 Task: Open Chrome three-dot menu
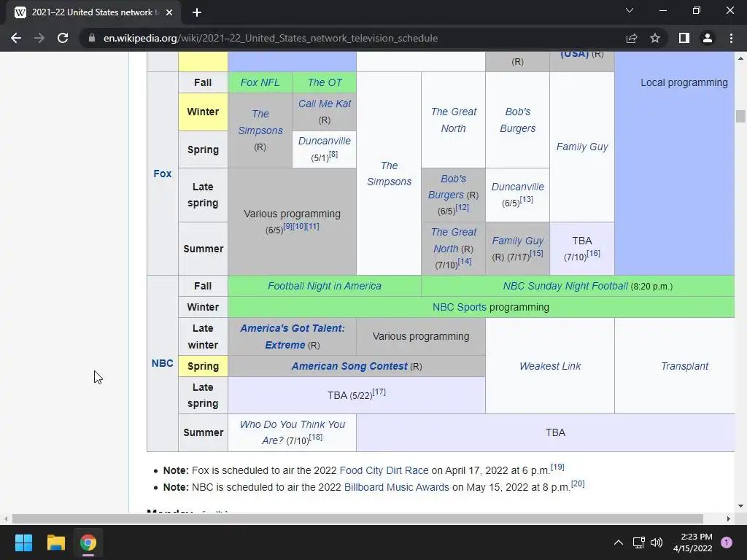(x=731, y=38)
